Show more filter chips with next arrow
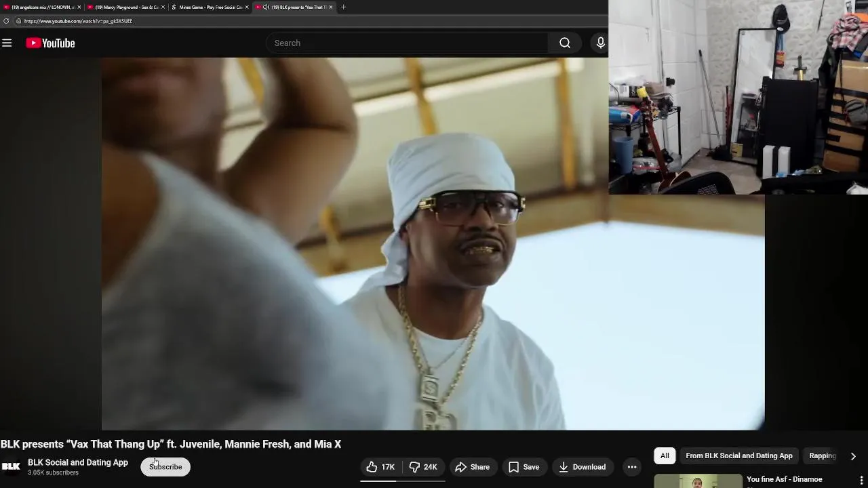This screenshot has width=868, height=488. click(853, 456)
